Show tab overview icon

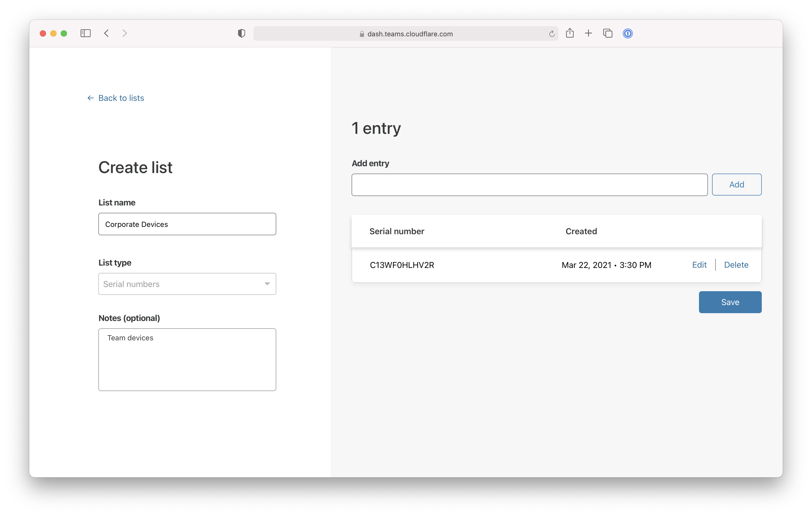(608, 33)
